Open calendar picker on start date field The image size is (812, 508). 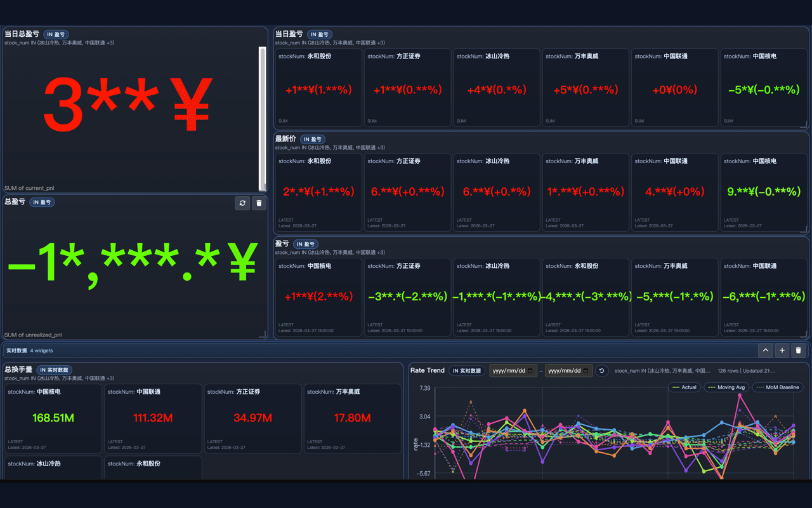[530, 371]
